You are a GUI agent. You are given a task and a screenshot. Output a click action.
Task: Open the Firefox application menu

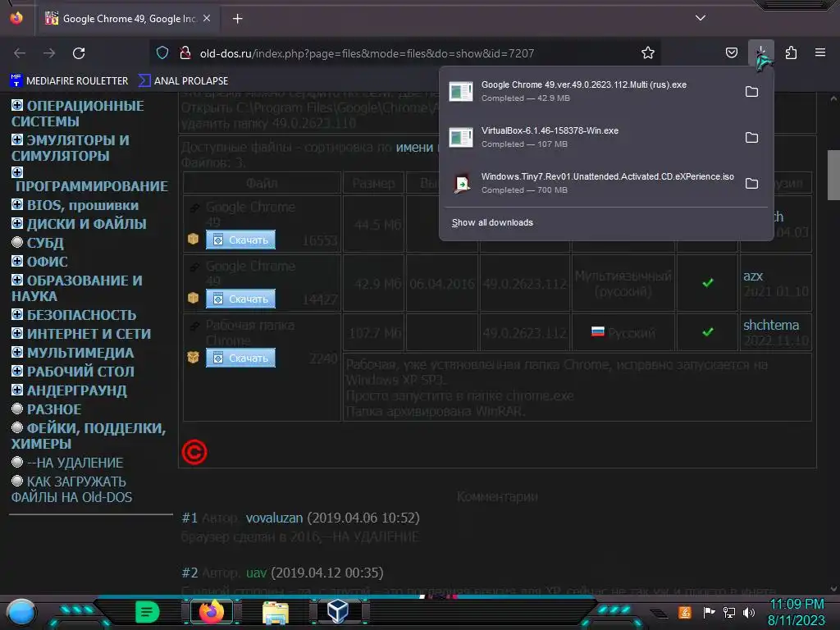tap(819, 52)
